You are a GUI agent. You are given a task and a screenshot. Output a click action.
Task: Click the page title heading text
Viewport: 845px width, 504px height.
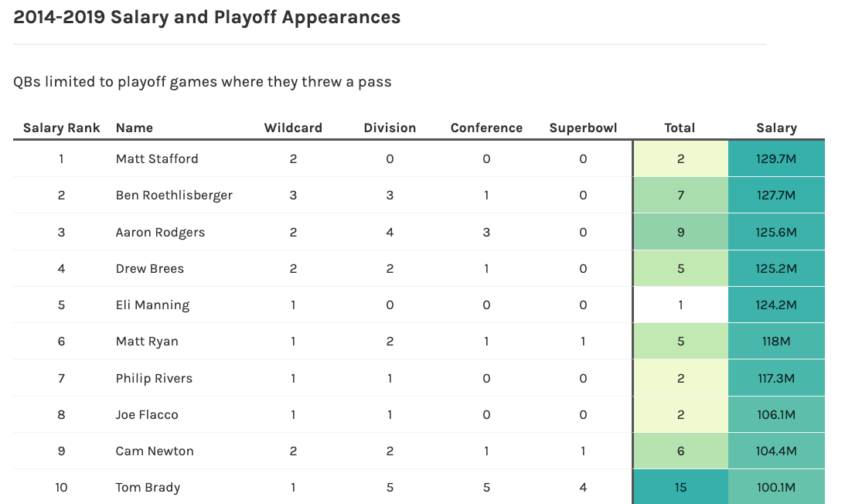click(207, 17)
